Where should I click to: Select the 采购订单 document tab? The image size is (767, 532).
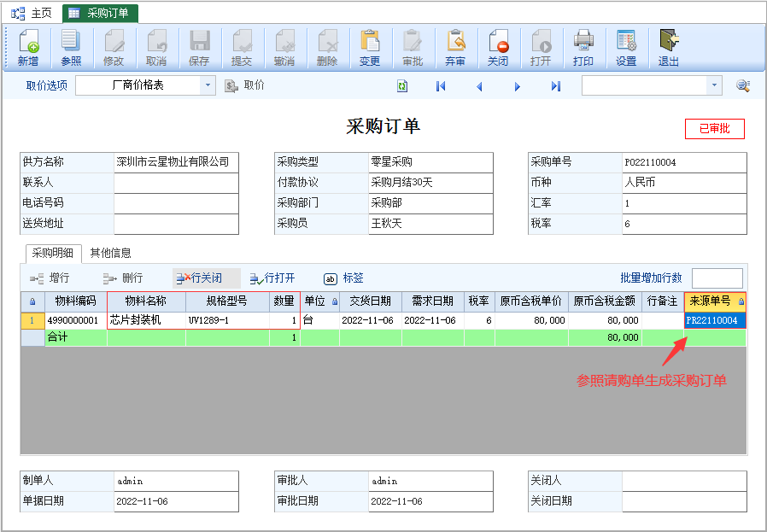pos(100,13)
